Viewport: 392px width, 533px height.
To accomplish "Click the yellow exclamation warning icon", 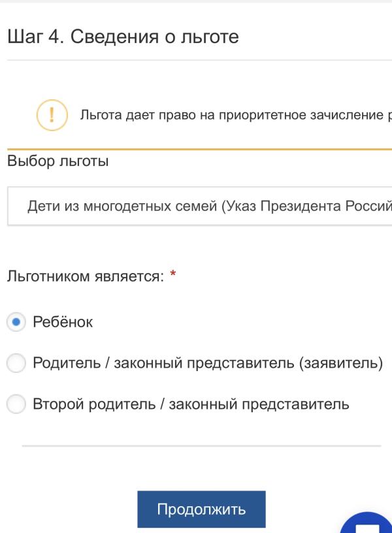I will [52, 116].
